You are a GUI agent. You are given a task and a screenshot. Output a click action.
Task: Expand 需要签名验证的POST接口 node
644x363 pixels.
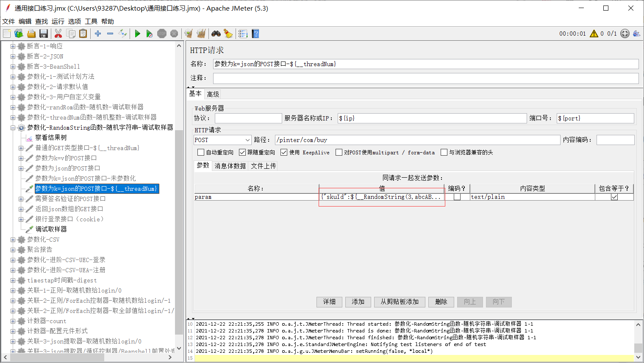click(21, 199)
